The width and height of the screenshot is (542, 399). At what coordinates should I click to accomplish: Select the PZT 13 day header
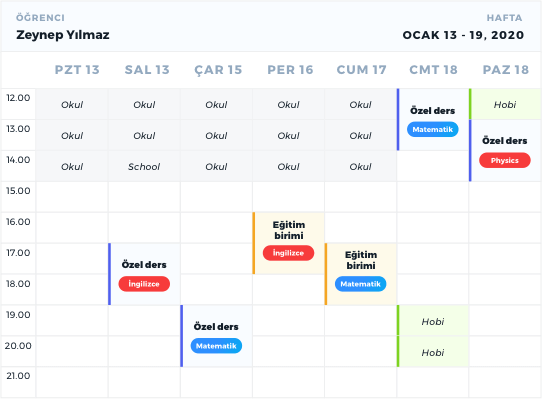(77, 70)
